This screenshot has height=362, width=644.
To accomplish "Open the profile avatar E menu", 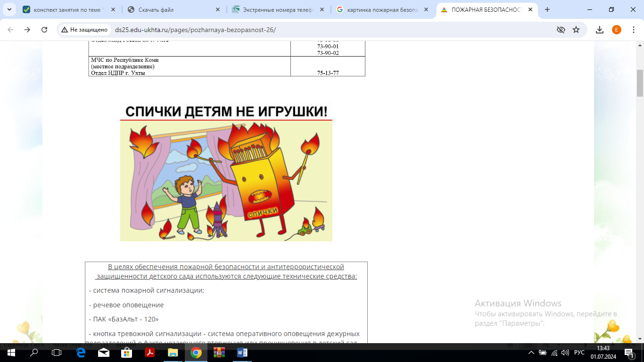I will tap(617, 30).
